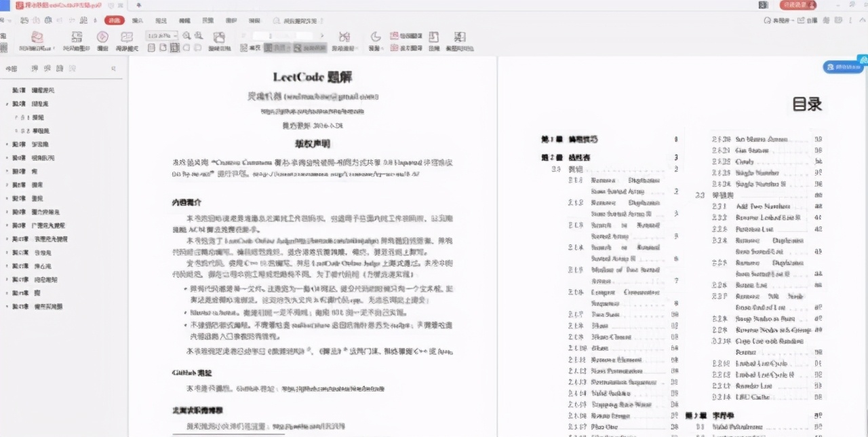Click the blue home icon in the title bar
This screenshot has width=868, height=437.
[x=5, y=5]
